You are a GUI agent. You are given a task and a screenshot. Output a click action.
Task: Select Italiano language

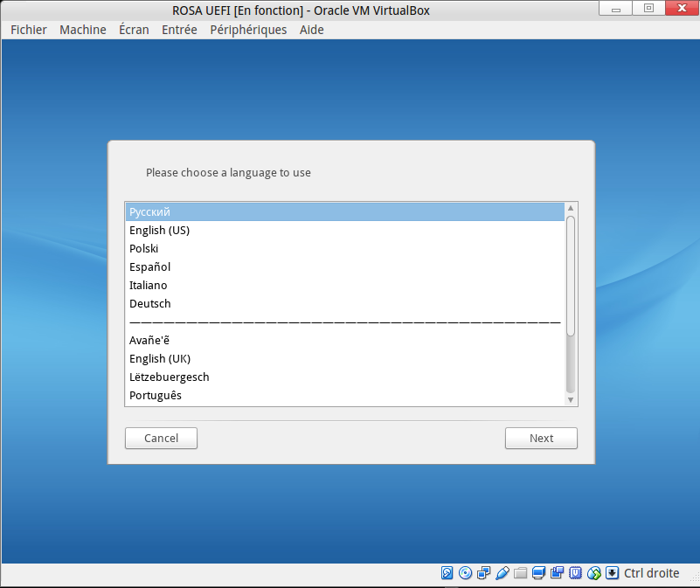pyautogui.click(x=345, y=285)
